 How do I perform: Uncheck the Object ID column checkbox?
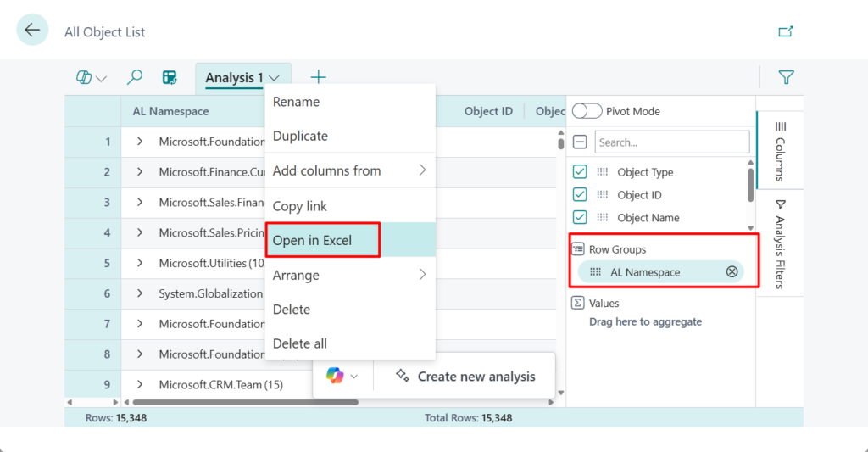[x=580, y=195]
